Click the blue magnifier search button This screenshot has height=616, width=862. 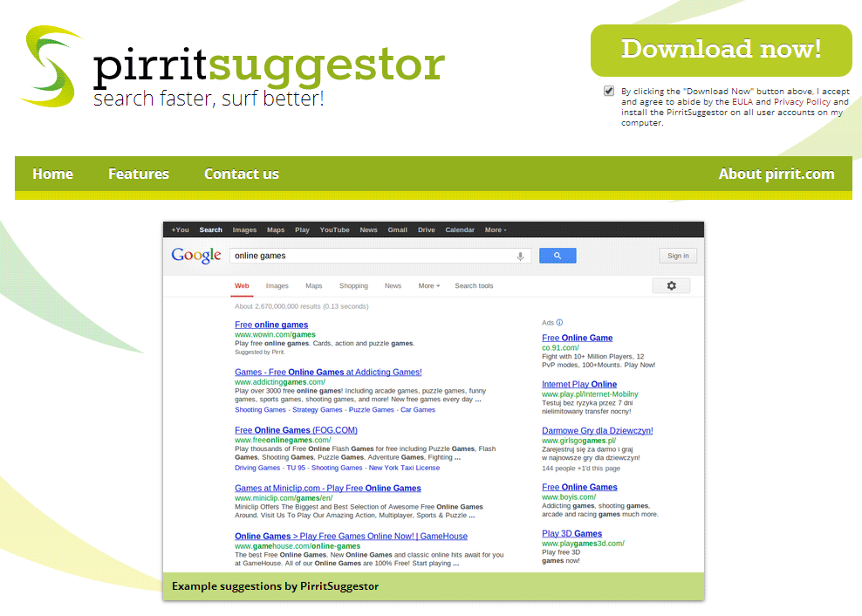[x=558, y=256]
